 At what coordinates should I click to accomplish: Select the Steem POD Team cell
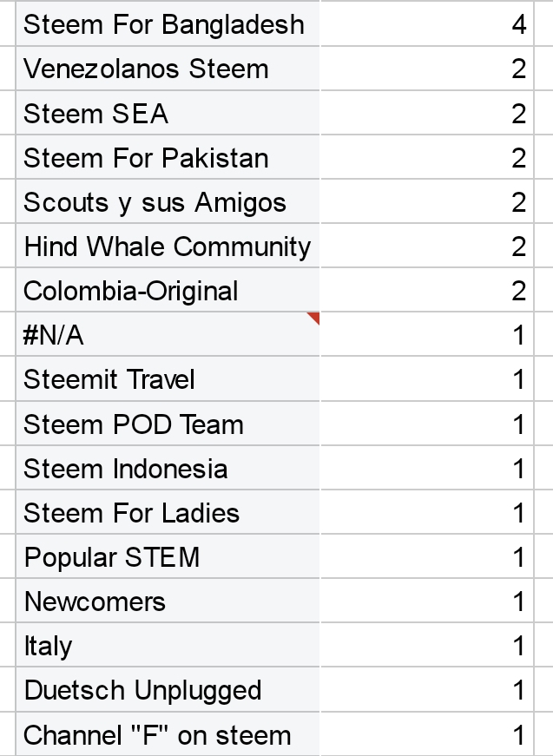[165, 424]
